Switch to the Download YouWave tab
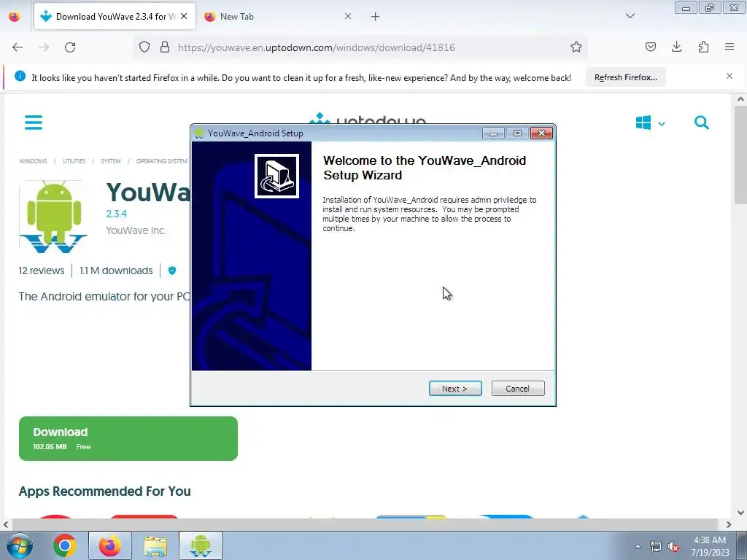Viewport: 747px width, 560px height. pyautogui.click(x=115, y=17)
